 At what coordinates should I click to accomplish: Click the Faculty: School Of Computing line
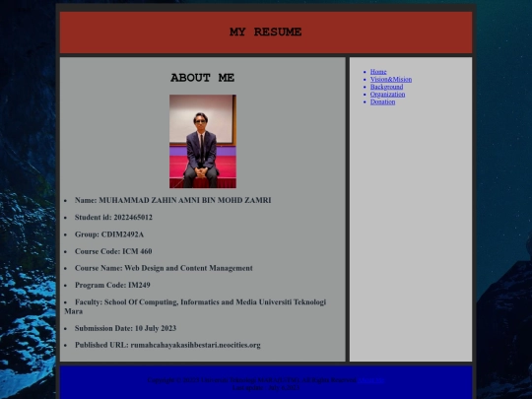point(195,306)
